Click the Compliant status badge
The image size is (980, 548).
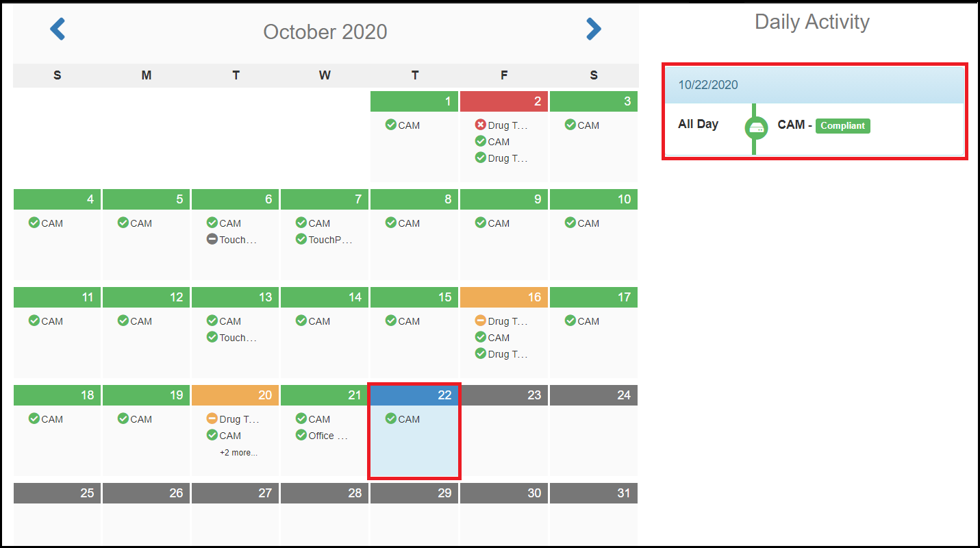pyautogui.click(x=842, y=126)
